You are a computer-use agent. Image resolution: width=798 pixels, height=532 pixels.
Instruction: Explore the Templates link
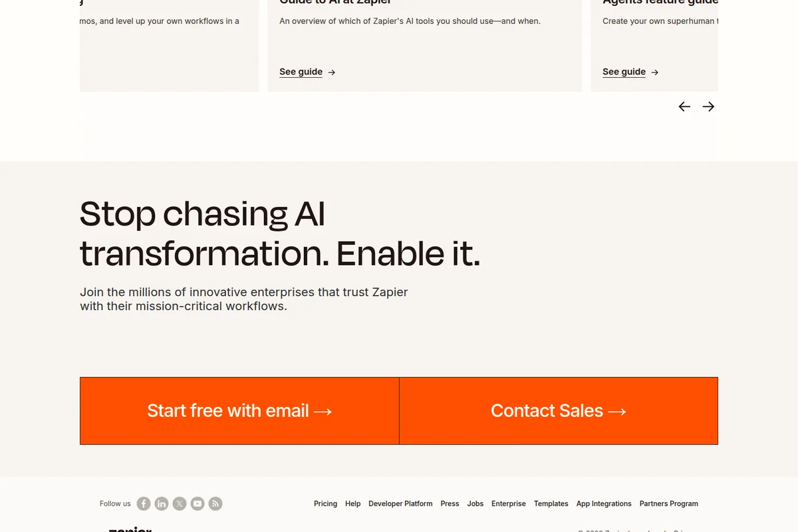[551, 503]
